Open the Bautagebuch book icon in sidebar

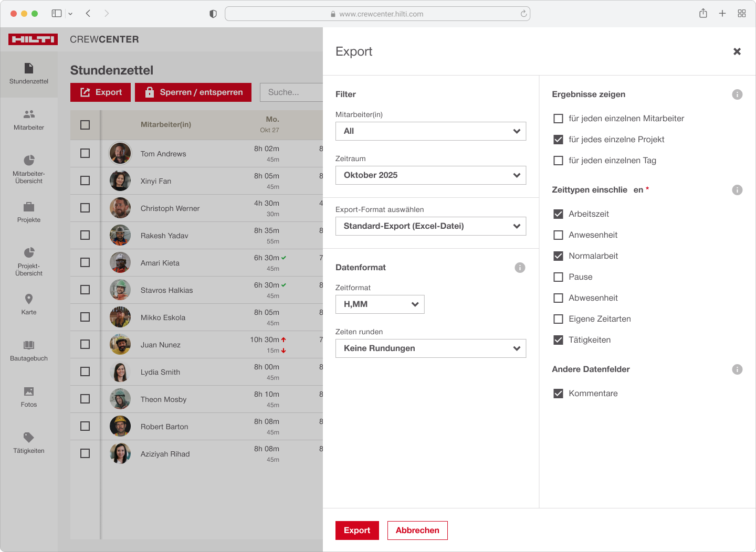coord(29,345)
